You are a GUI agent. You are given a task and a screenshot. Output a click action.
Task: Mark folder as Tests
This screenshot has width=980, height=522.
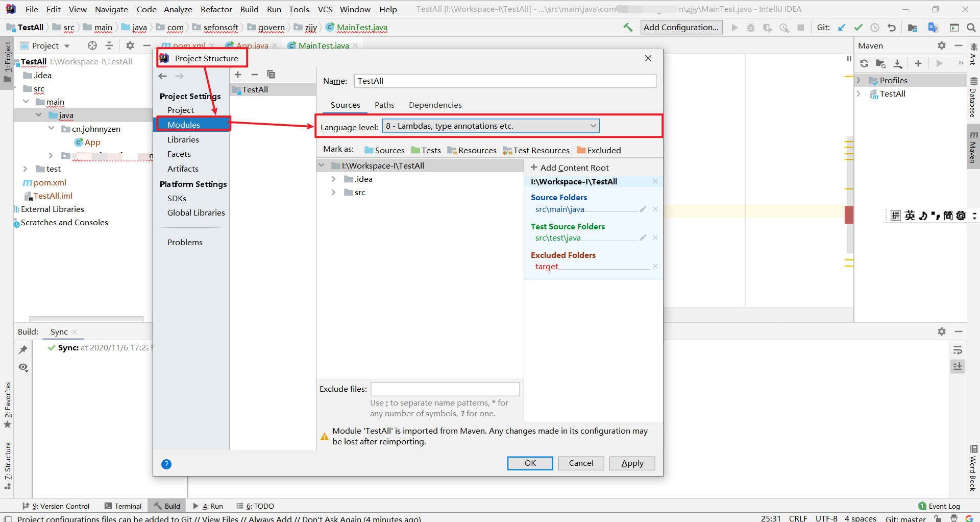(426, 150)
